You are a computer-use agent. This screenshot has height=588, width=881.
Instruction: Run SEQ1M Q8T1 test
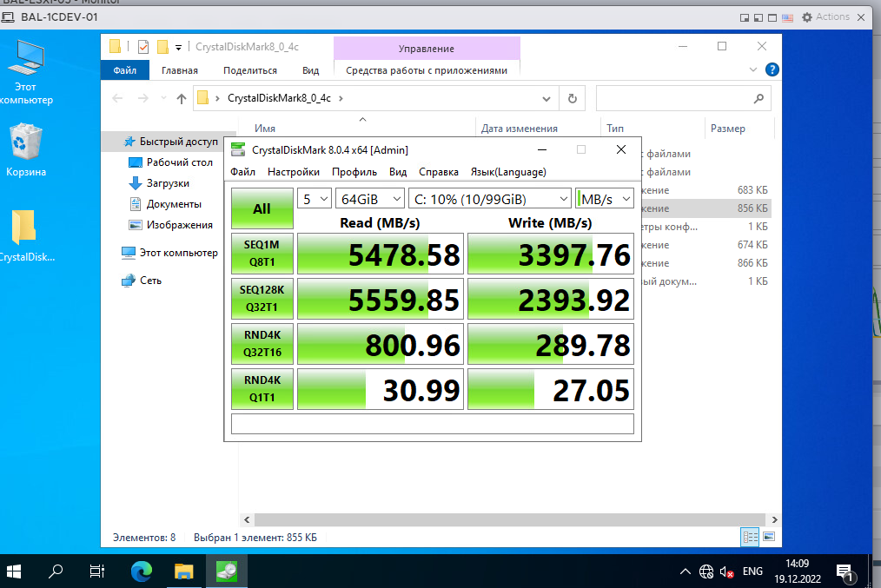pos(262,254)
